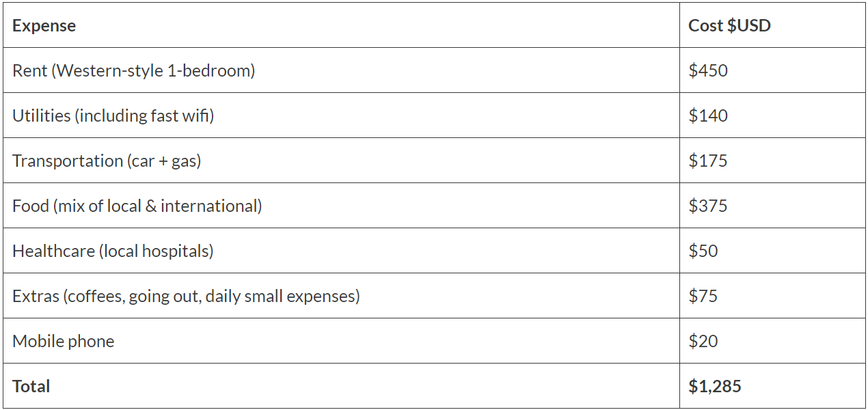Select the Food (mix of local & international) cell
868x410 pixels.
click(x=137, y=206)
